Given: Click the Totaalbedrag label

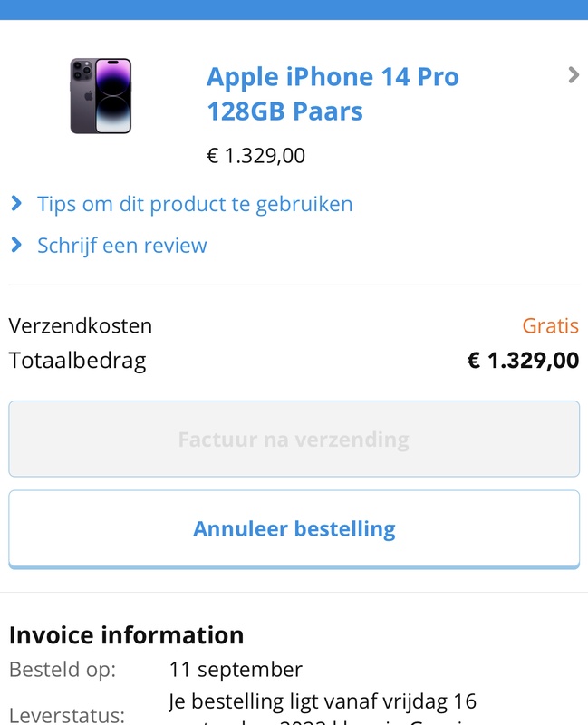Looking at the screenshot, I should pyautogui.click(x=77, y=361).
